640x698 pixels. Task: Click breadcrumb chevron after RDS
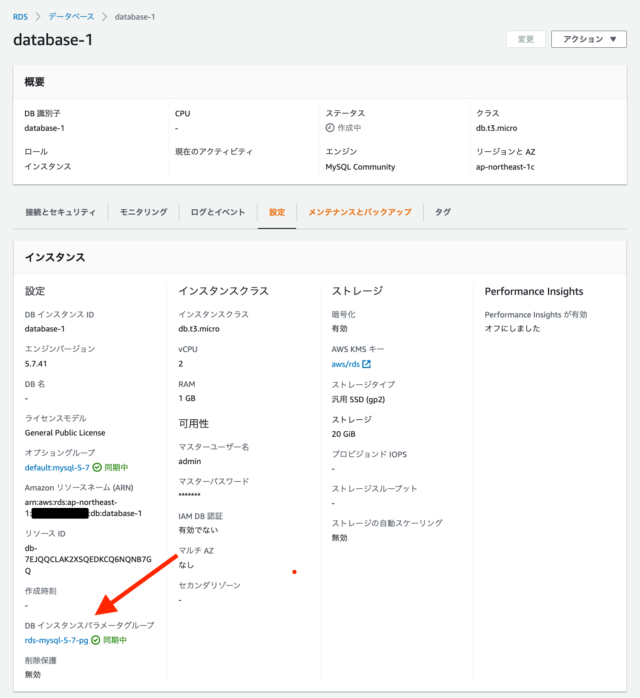point(38,17)
